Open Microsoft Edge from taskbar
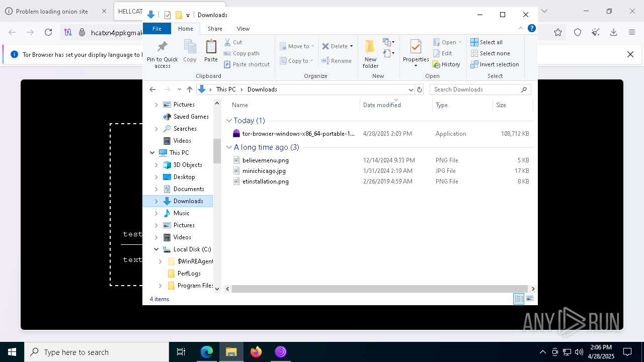 [207, 352]
